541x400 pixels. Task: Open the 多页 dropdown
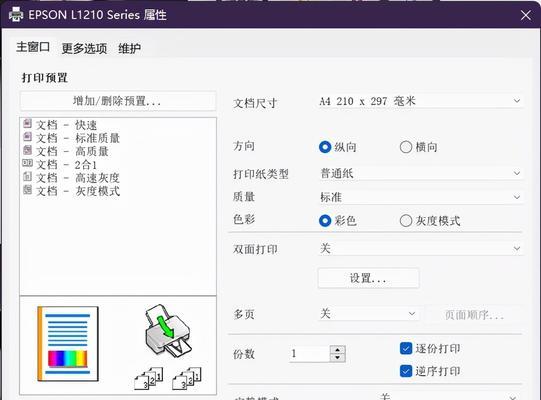coord(368,314)
